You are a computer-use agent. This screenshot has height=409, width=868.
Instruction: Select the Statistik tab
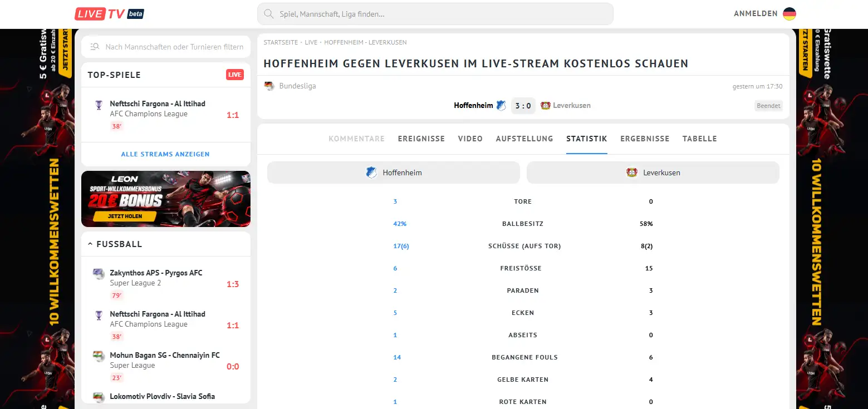pyautogui.click(x=587, y=139)
